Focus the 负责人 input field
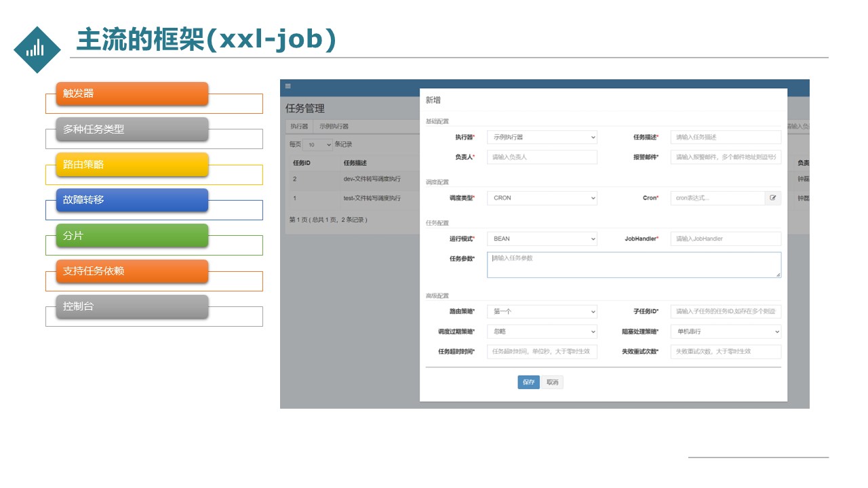The width and height of the screenshot is (868, 488). click(542, 157)
